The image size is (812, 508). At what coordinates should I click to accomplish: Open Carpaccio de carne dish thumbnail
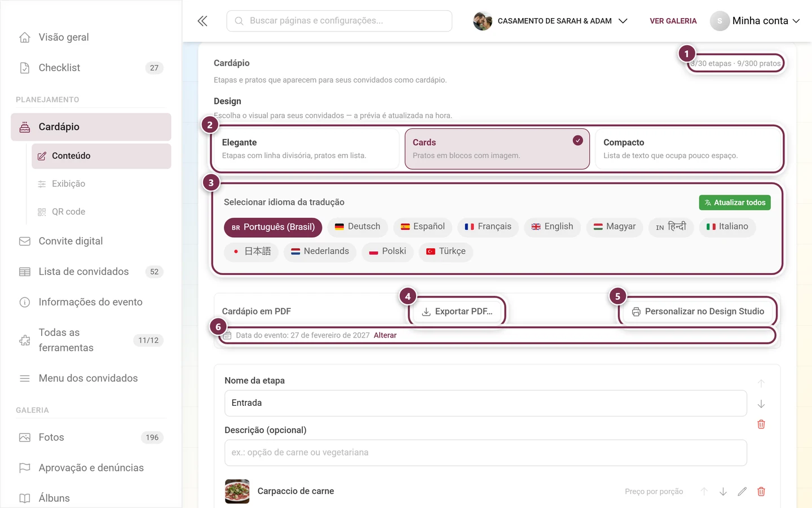237,491
